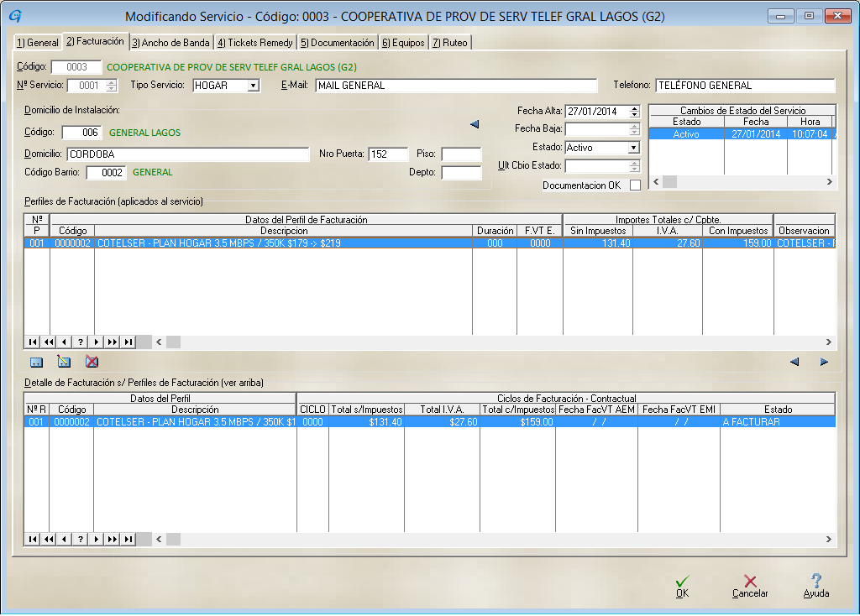Viewport: 860px width, 616px height.
Task: Go to first record in profiles grid
Action: pos(33,342)
